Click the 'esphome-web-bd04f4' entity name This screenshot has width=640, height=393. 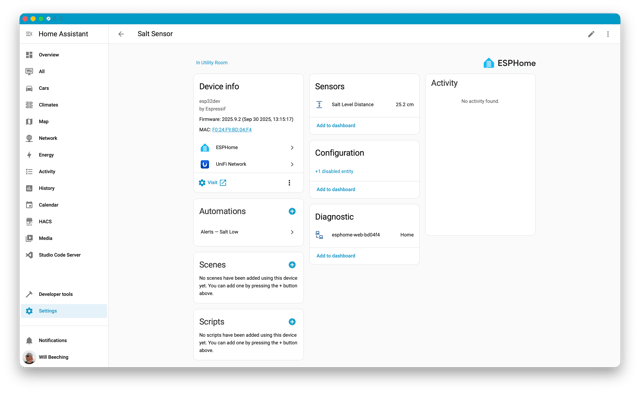[356, 235]
